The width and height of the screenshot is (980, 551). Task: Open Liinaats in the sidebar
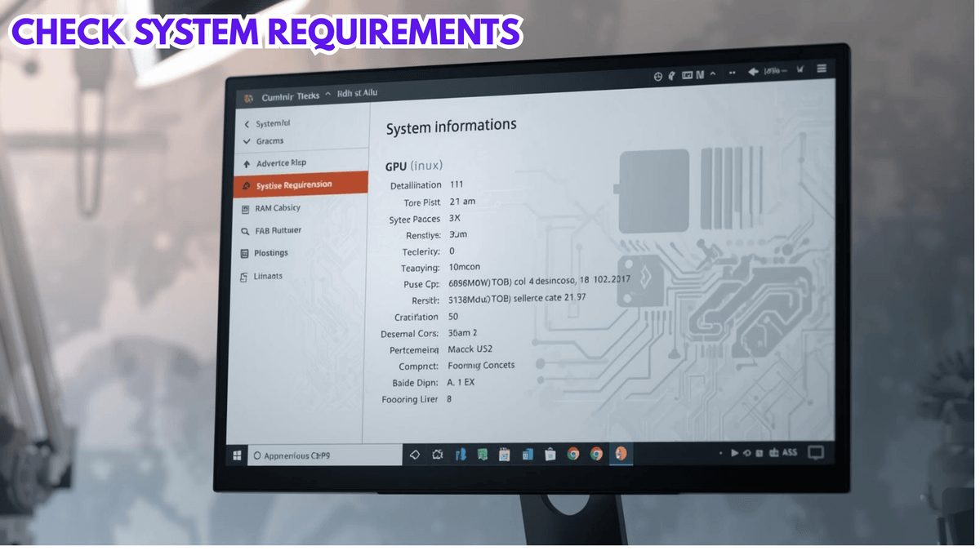268,276
